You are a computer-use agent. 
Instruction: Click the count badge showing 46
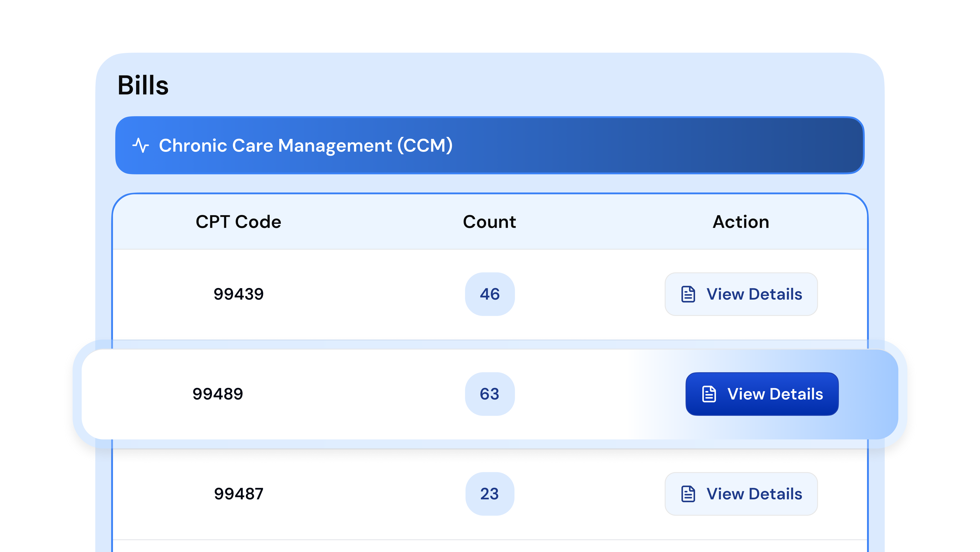[490, 294]
